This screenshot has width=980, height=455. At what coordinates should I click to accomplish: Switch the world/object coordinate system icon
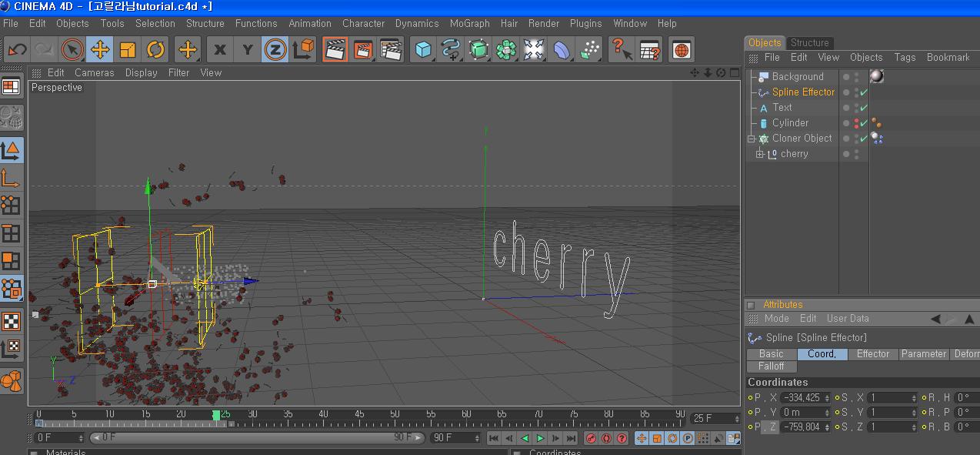[303, 50]
